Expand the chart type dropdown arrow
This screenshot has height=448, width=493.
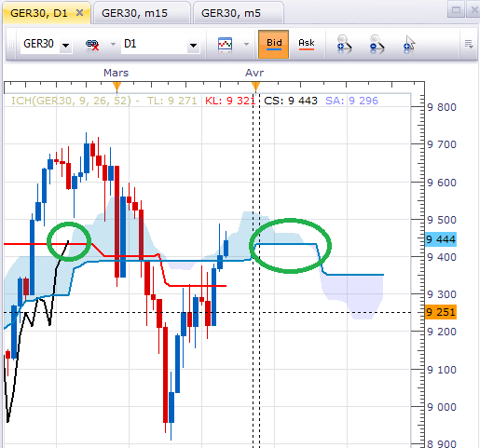click(246, 45)
